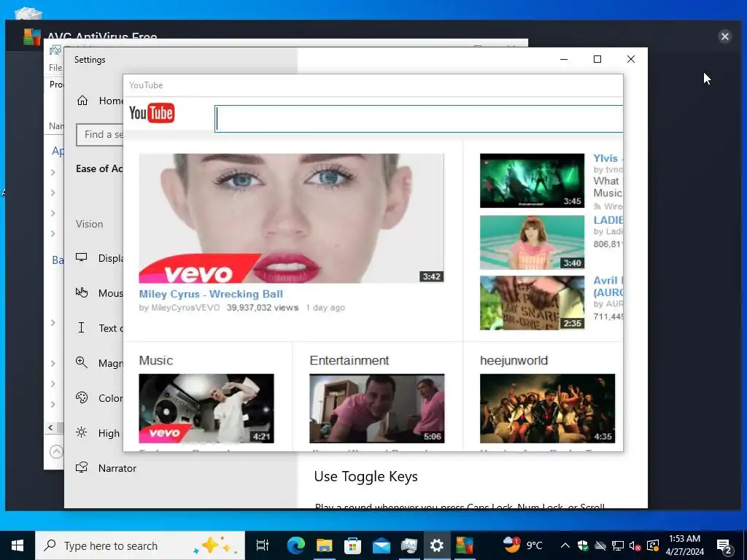Click the Find a setting search box

click(x=99, y=135)
